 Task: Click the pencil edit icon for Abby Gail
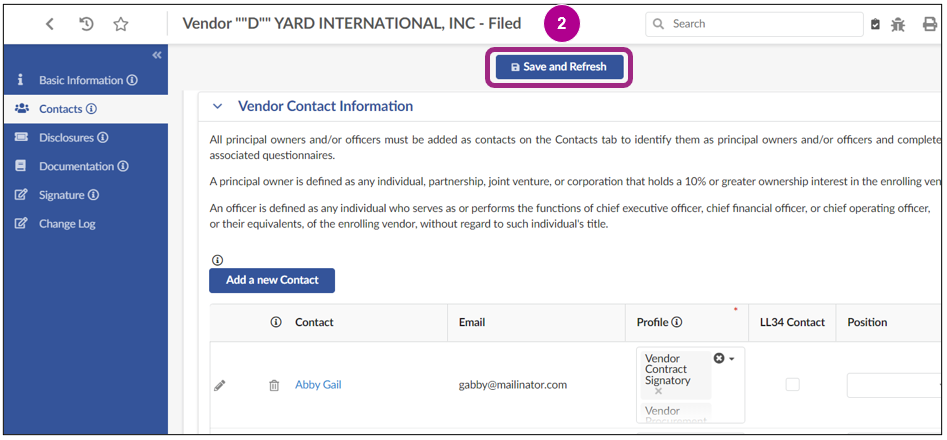click(x=220, y=385)
